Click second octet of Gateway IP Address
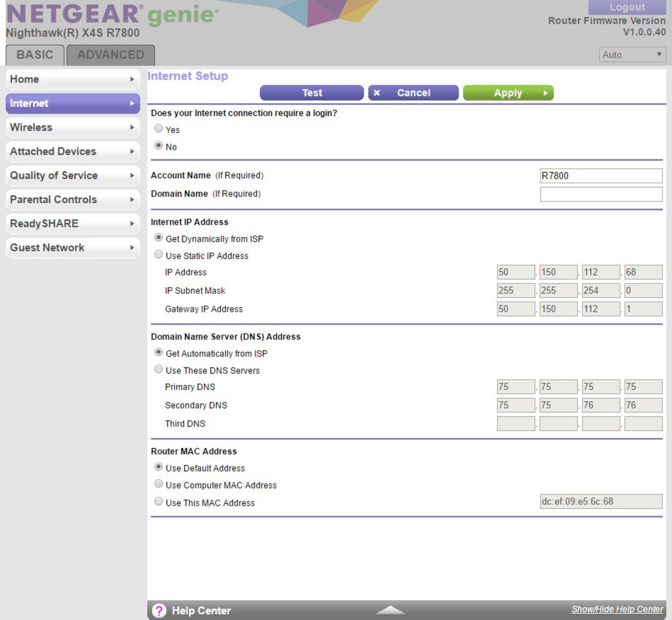 tap(558, 309)
